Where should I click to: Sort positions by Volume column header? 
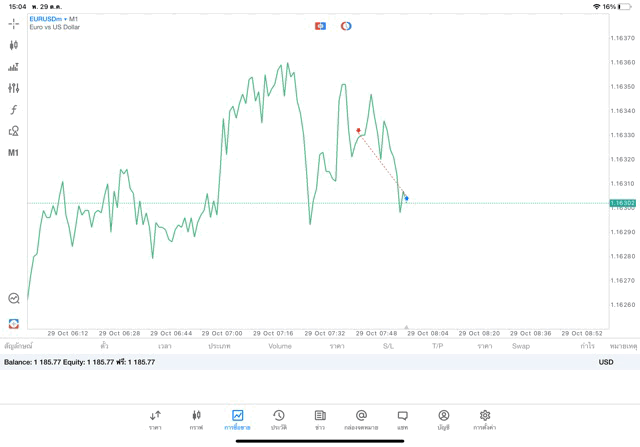tap(280, 346)
